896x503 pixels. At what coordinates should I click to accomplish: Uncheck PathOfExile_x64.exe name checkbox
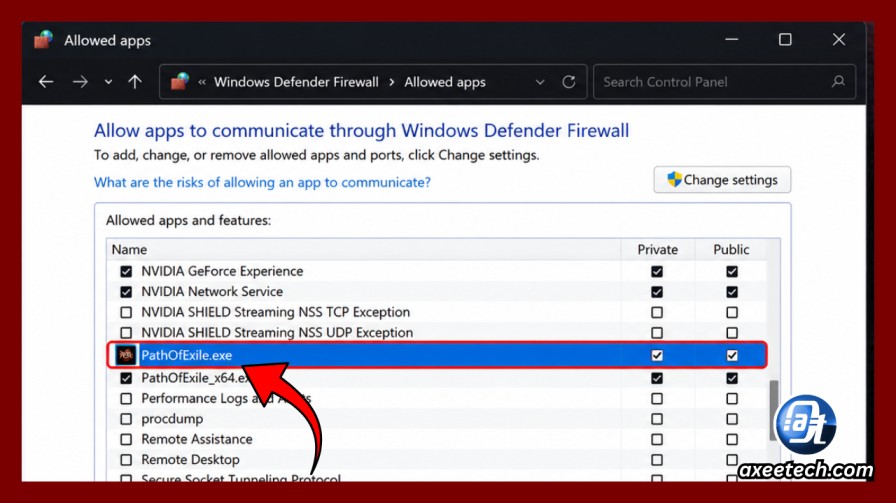pyautogui.click(x=126, y=378)
